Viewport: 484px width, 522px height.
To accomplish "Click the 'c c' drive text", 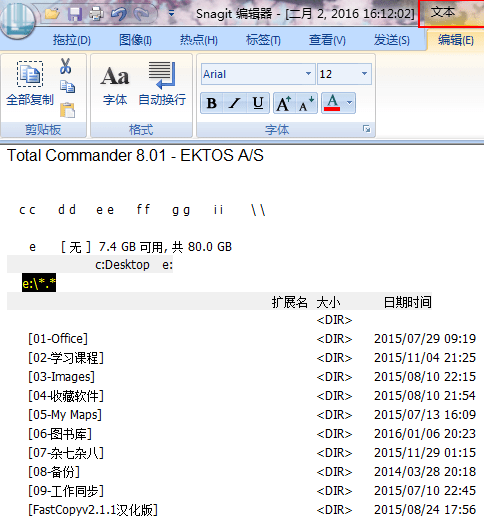I will [x=27, y=210].
